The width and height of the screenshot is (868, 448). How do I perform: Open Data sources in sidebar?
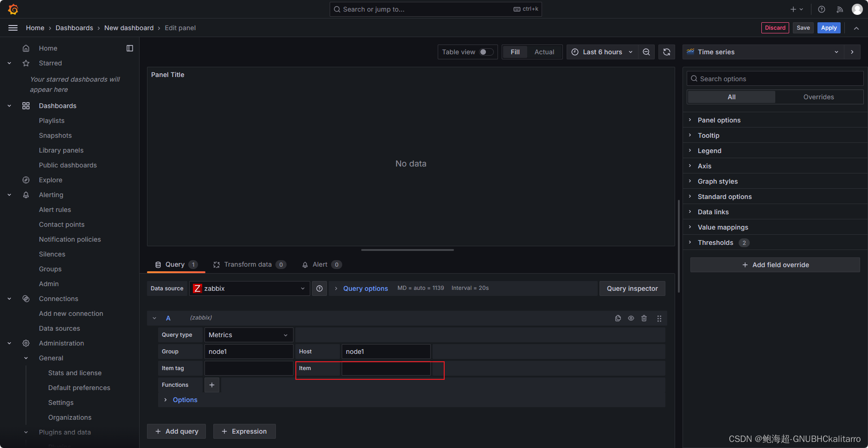pos(59,328)
